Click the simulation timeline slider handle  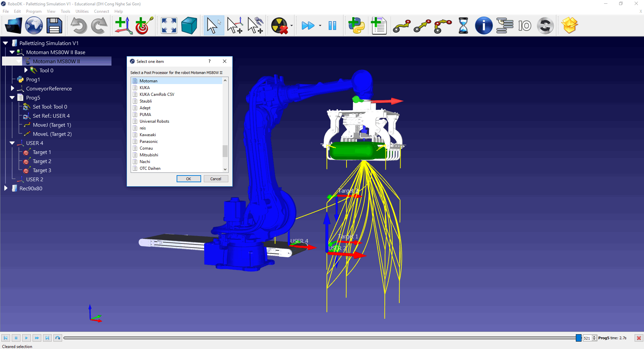click(579, 338)
